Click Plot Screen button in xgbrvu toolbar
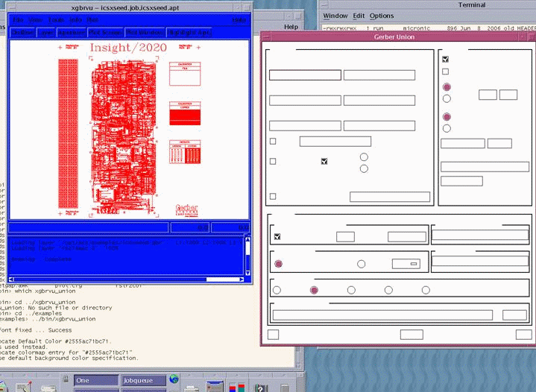This screenshot has height=392, width=536. (105, 33)
